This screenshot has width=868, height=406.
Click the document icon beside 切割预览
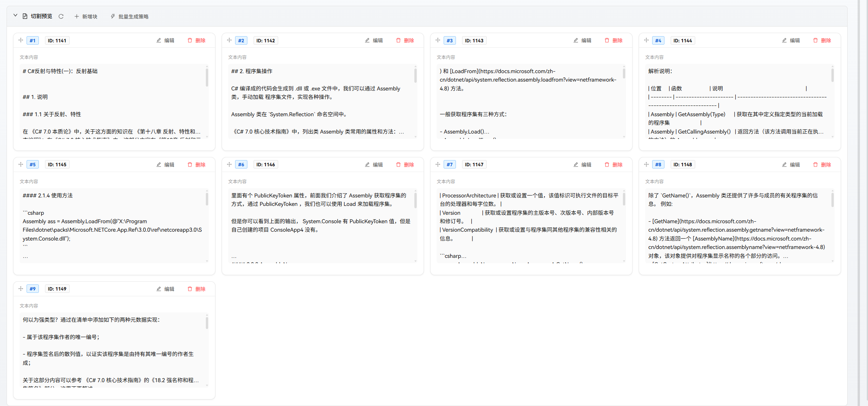[25, 16]
